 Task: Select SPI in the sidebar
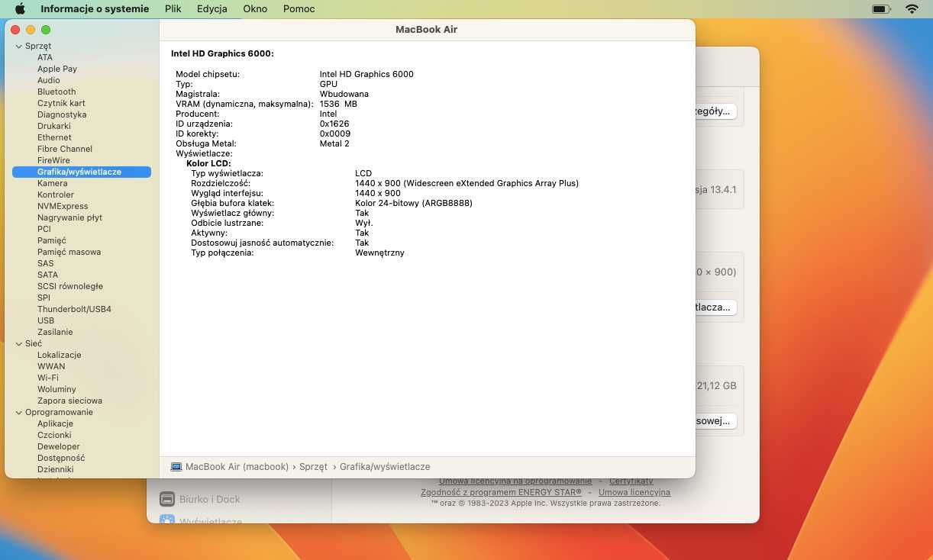(44, 298)
